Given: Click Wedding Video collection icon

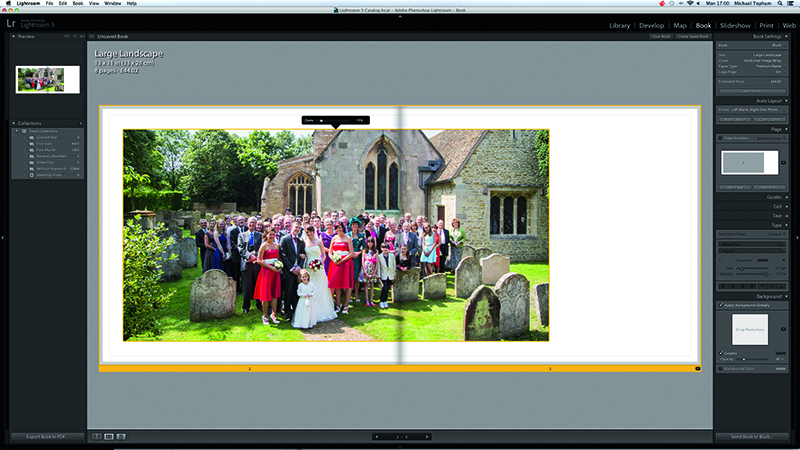Looking at the screenshot, I should click(x=32, y=175).
